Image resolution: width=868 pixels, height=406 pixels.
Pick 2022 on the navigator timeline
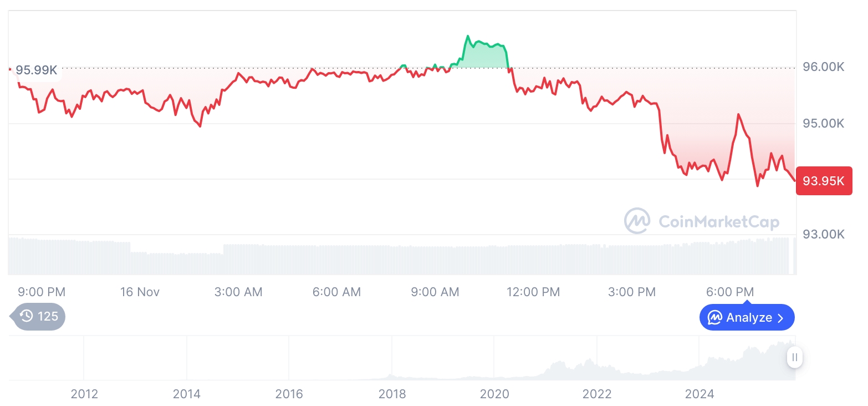(x=597, y=394)
